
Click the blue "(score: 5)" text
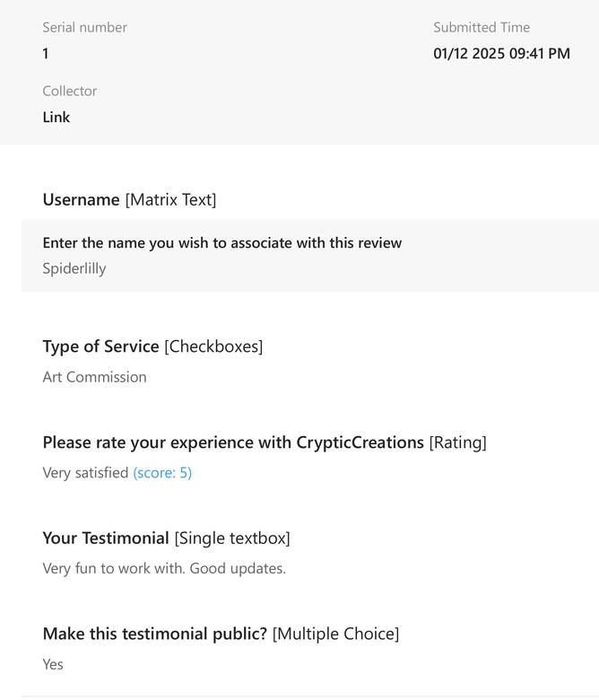(x=162, y=473)
